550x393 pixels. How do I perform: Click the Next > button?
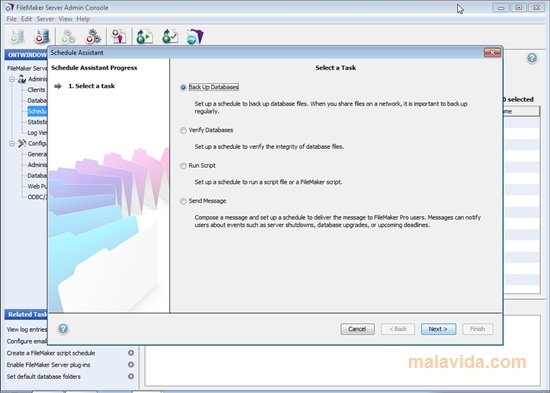click(x=438, y=329)
